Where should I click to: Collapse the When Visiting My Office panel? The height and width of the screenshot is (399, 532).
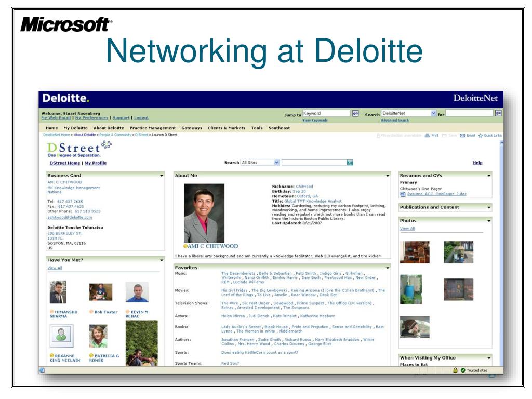click(489, 358)
